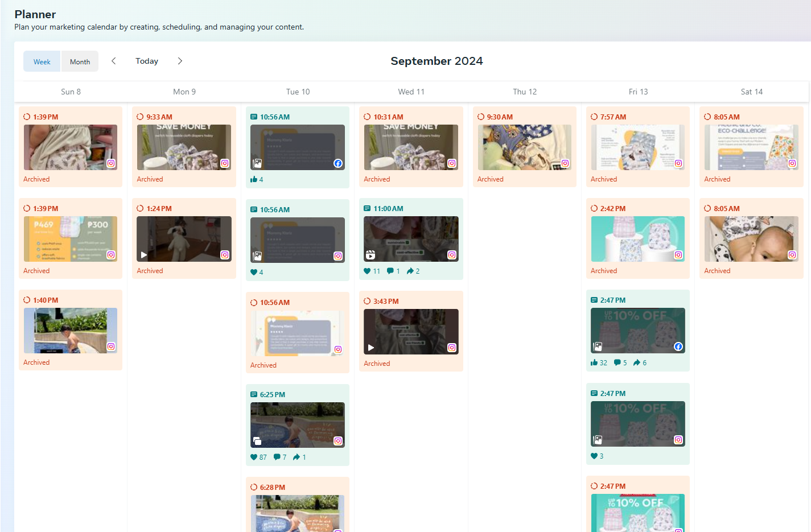Click heart likes 3 on Friday second 2:47 PM post
811x532 pixels.
point(597,456)
